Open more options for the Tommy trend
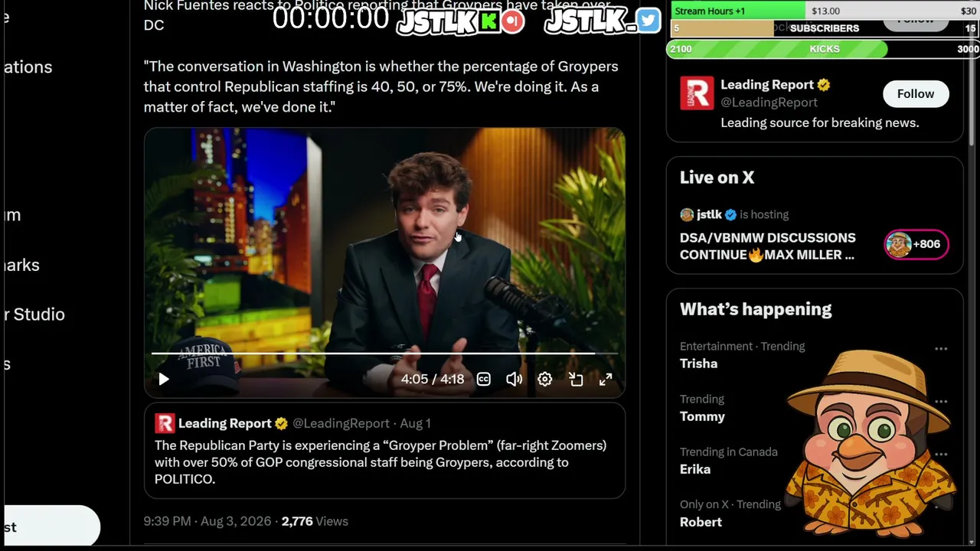Image resolution: width=980 pixels, height=551 pixels. (x=941, y=401)
